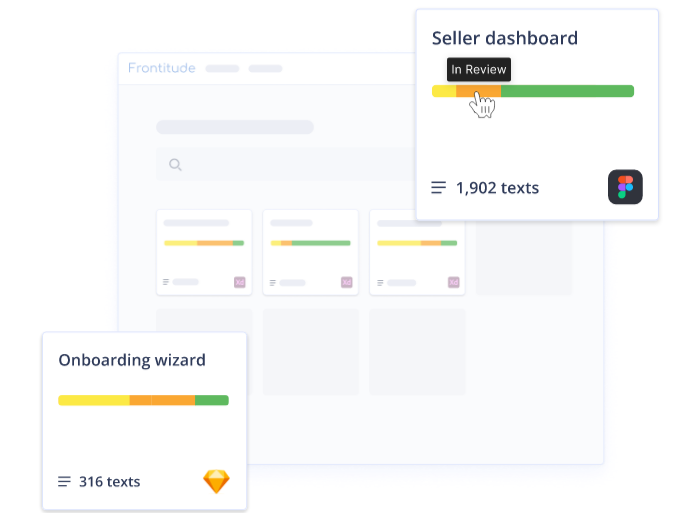Click green segment of Onboarding wizard progress bar
The image size is (680, 513).
pos(211,400)
